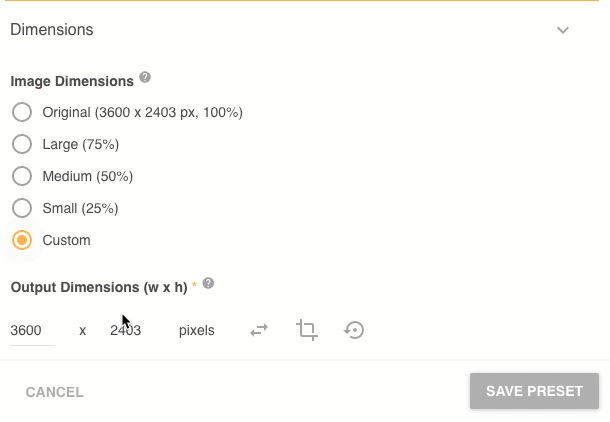Swap width and height with arrows icon
Image resolution: width=610 pixels, height=422 pixels.
[259, 330]
